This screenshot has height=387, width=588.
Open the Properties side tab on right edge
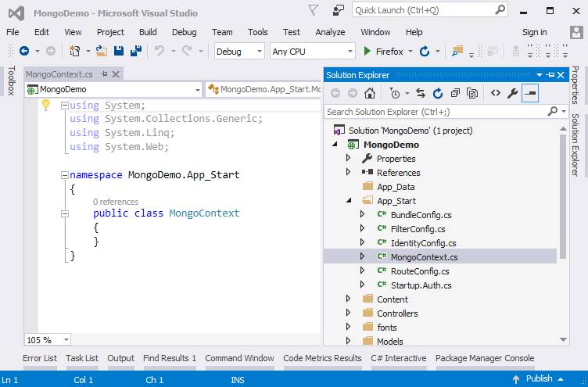coord(575,84)
